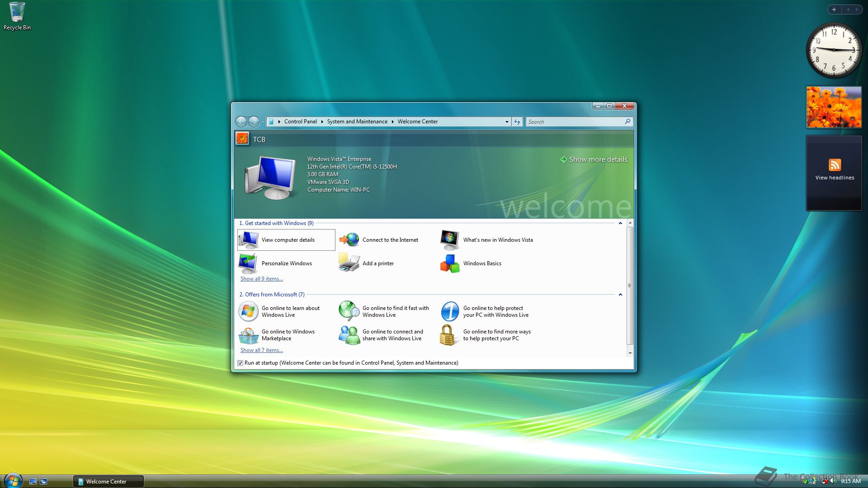This screenshot has height=488, width=868.
Task: Click Control Panel in breadcrumb
Action: pos(300,122)
